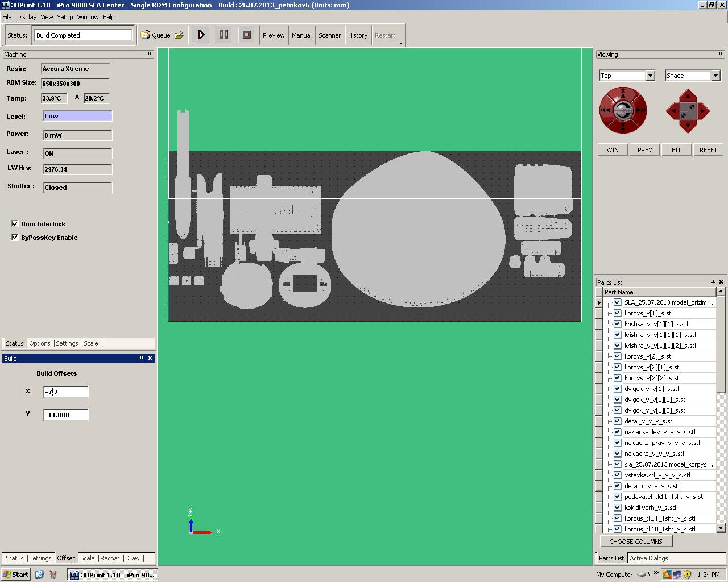
Task: Open the Top view orientation dropdown
Action: click(x=650, y=76)
